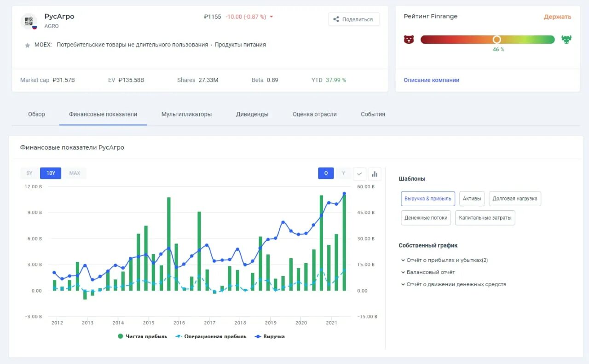Switch chart to bar chart icon view

tap(375, 174)
